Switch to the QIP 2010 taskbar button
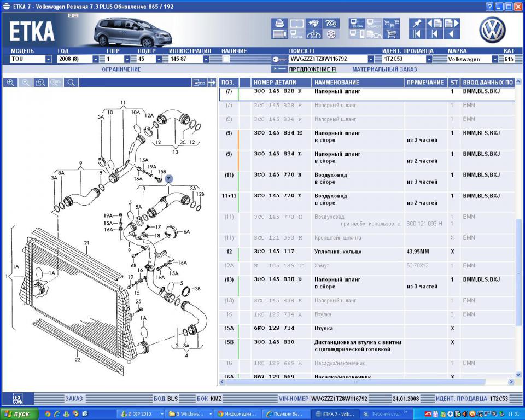 pyautogui.click(x=142, y=414)
